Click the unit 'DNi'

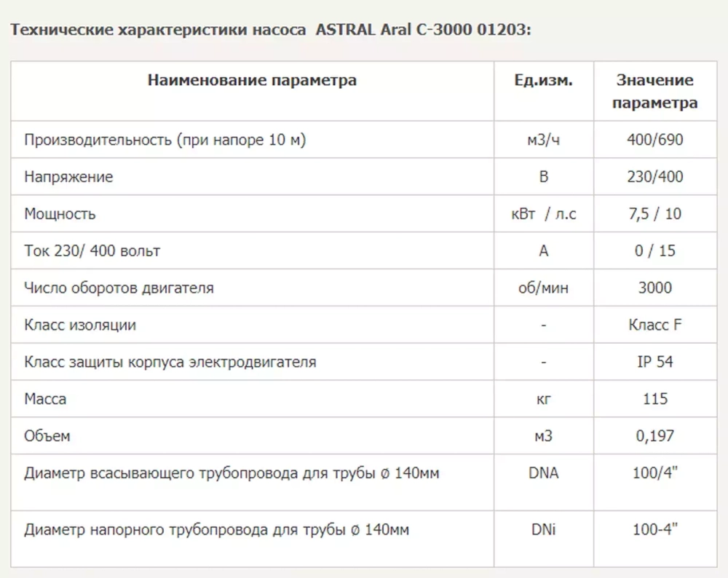click(543, 530)
